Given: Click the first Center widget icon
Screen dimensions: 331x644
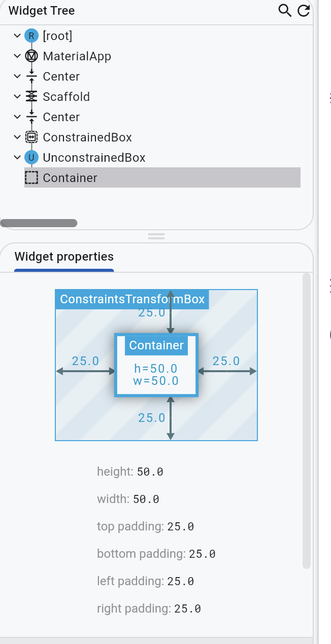Looking at the screenshot, I should [31, 77].
